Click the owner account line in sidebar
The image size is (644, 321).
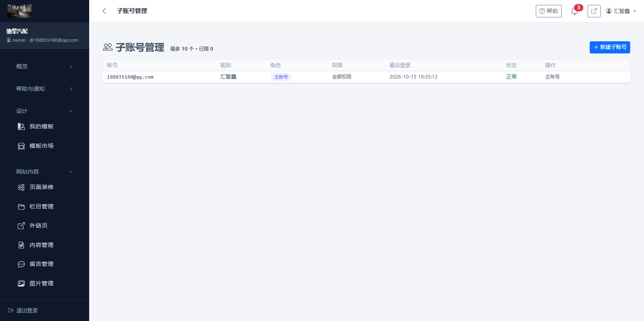click(x=42, y=40)
